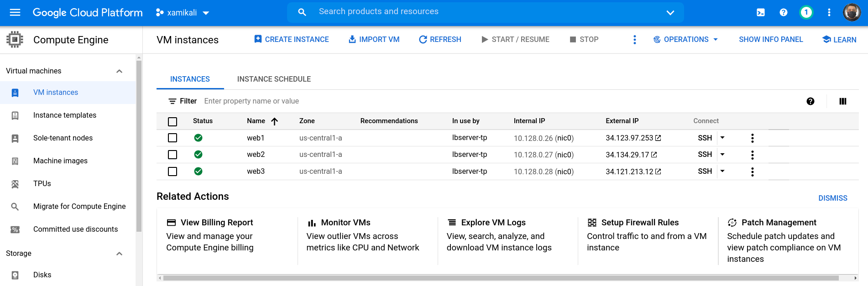Image resolution: width=868 pixels, height=286 pixels.
Task: Click the Filter list icon
Action: [x=173, y=101]
